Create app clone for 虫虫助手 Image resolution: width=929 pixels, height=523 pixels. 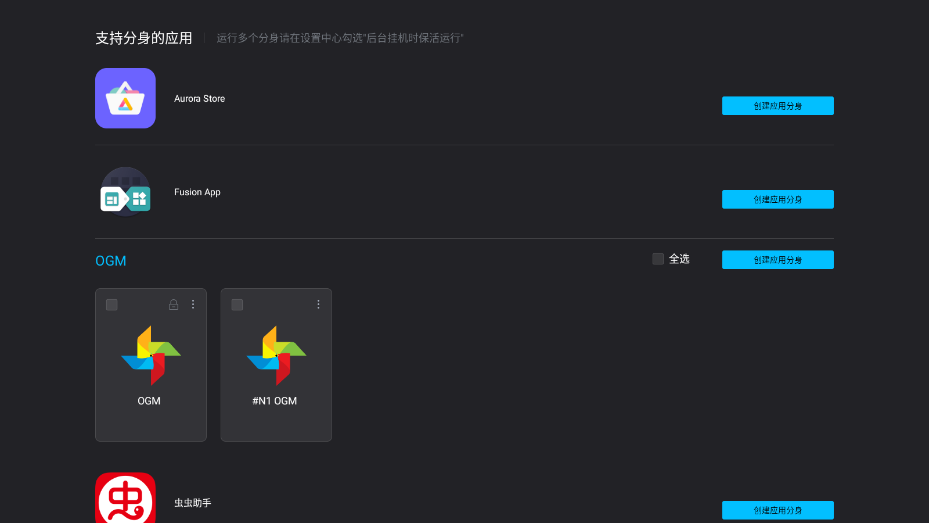[777, 510]
